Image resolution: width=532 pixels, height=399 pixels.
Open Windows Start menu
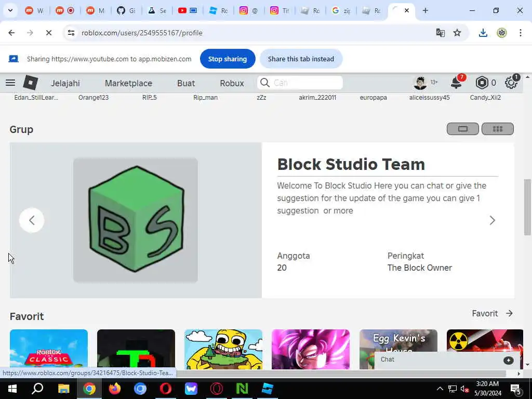[12, 389]
